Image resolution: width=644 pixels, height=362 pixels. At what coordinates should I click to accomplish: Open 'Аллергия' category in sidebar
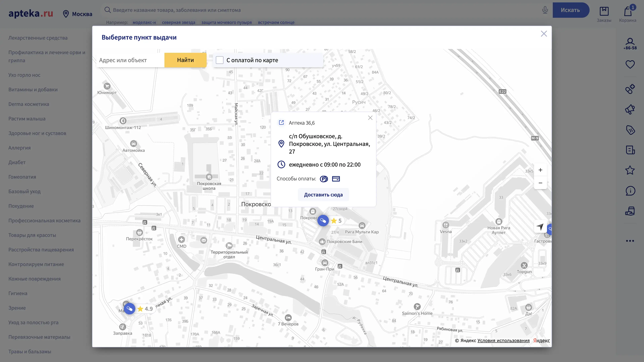point(19,148)
